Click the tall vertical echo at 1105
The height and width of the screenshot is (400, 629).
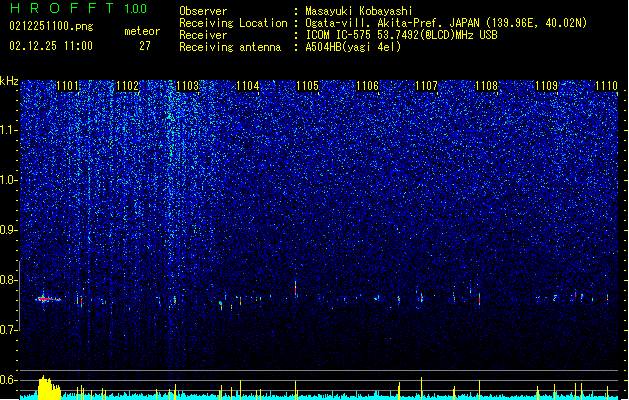pos(296,288)
